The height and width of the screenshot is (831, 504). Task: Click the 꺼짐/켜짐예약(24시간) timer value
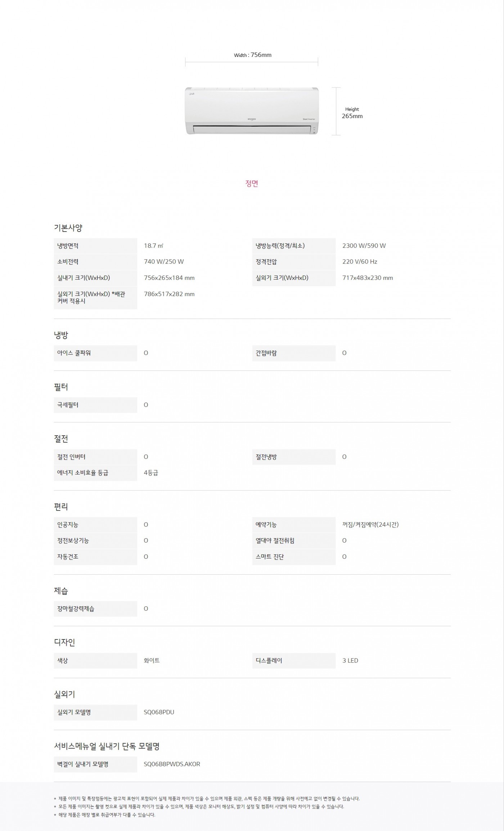click(x=370, y=525)
